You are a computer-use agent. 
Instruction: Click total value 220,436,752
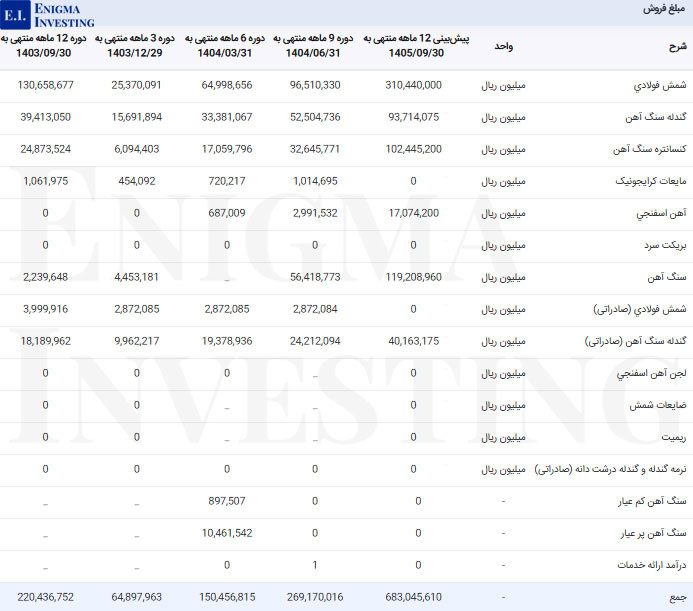[46, 597]
